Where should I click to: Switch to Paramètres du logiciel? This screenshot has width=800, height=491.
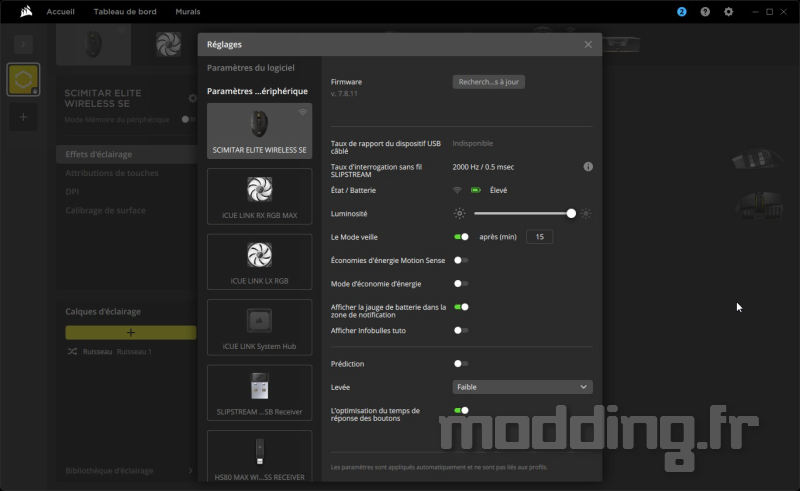tap(251, 68)
